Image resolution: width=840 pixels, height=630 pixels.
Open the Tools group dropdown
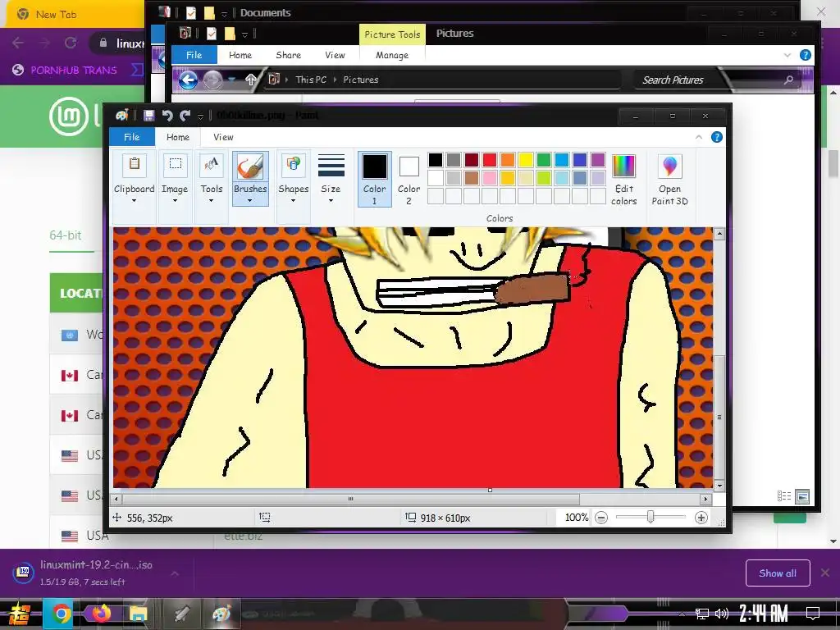coord(211,179)
